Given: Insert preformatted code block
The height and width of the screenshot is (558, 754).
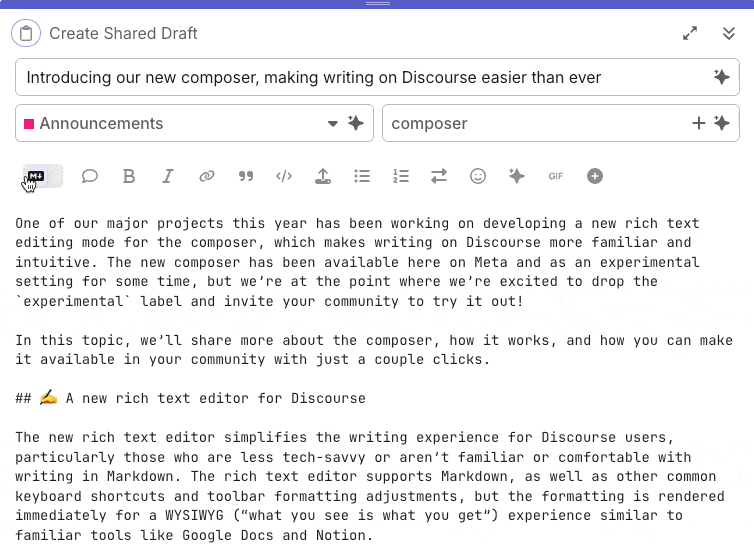Looking at the screenshot, I should (284, 176).
